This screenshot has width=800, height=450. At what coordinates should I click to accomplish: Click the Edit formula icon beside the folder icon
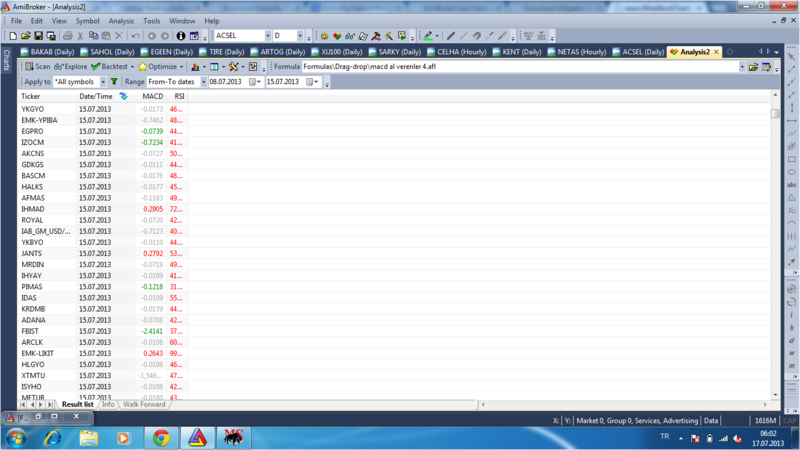pos(766,67)
